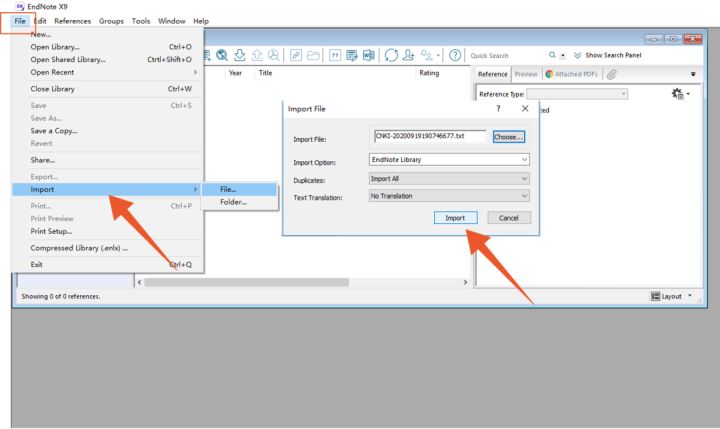Click the Import File path field

[x=430, y=136]
